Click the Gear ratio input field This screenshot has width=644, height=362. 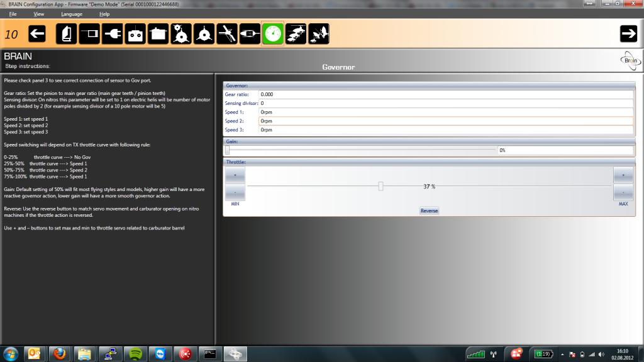coord(445,94)
